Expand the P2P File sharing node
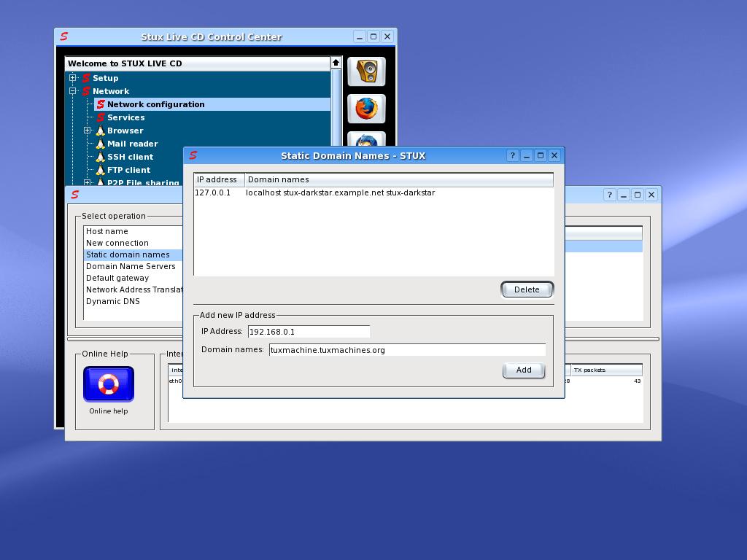Screen dimensions: 747x560 [88, 182]
